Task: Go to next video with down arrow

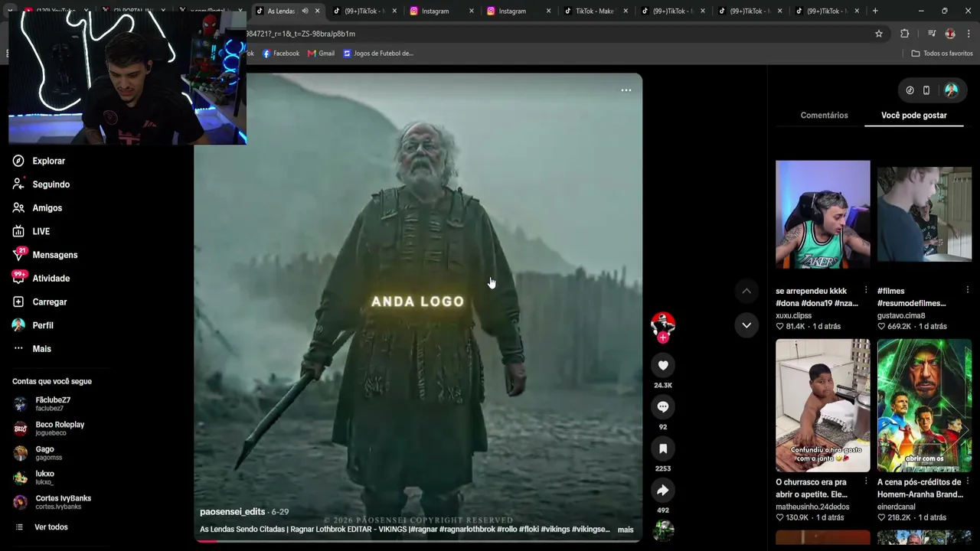Action: tap(746, 325)
